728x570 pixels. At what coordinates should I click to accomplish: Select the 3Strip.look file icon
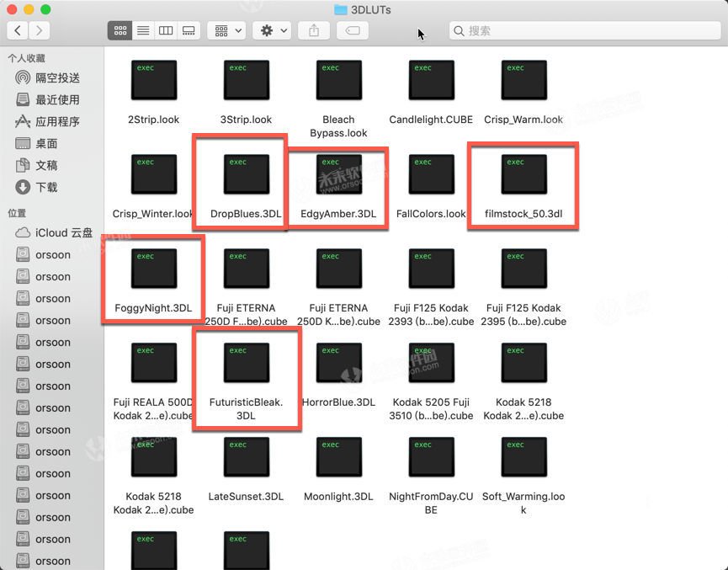point(246,80)
